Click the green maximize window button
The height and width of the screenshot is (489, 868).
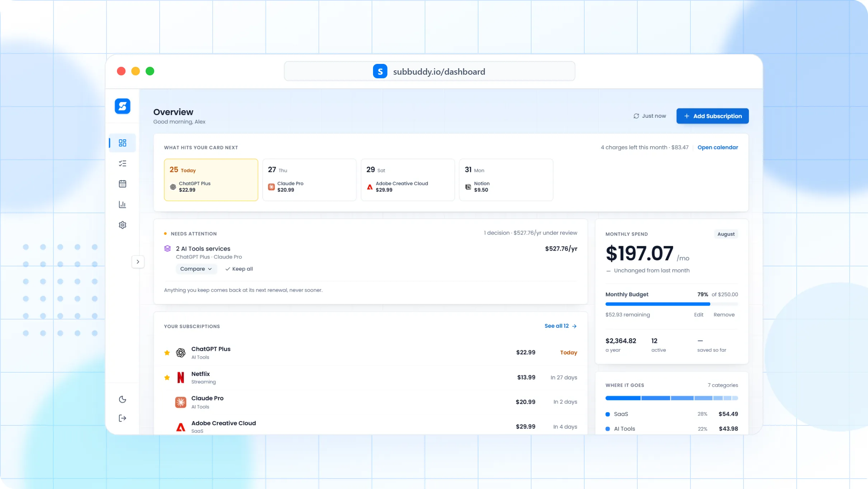(x=150, y=71)
